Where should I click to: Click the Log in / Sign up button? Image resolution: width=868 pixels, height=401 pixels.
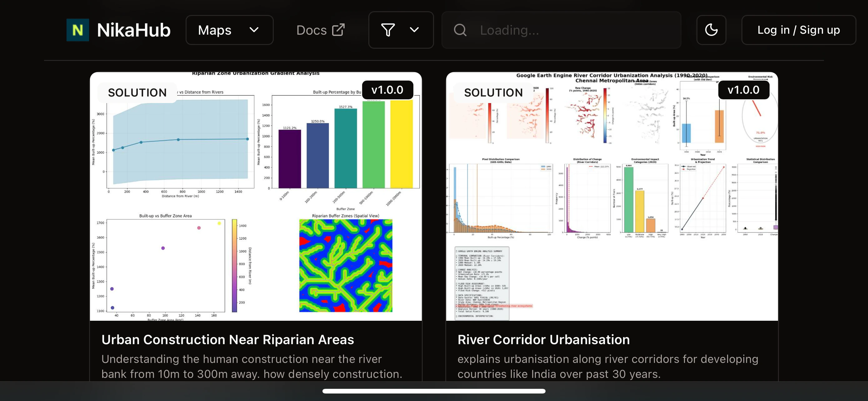pos(798,30)
